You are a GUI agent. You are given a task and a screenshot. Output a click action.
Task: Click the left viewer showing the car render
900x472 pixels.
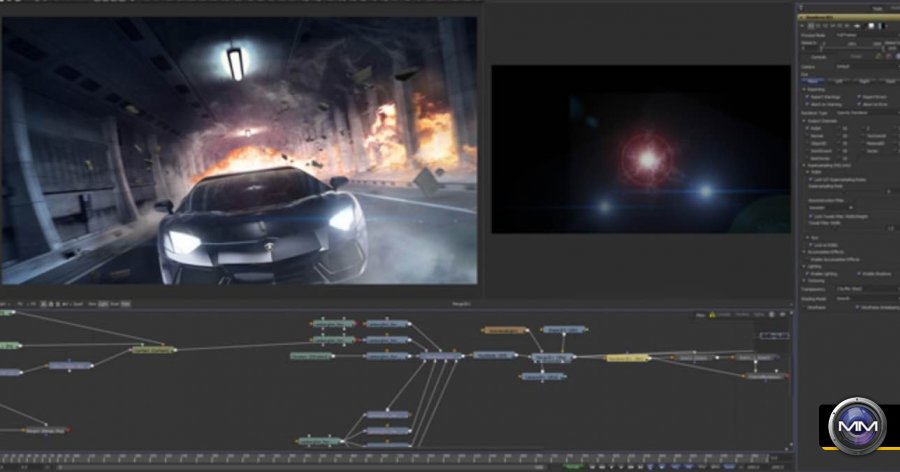coord(239,150)
